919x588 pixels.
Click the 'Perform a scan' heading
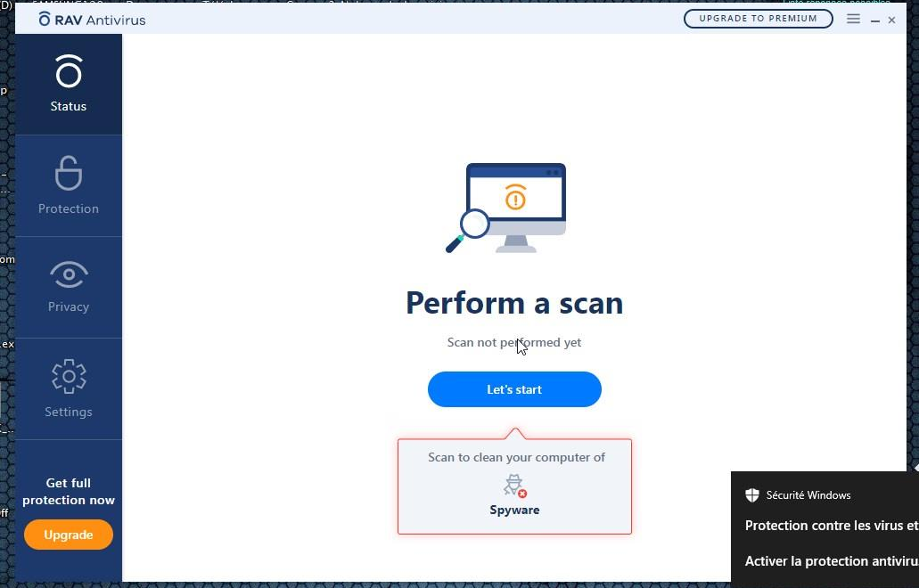pyautogui.click(x=514, y=303)
